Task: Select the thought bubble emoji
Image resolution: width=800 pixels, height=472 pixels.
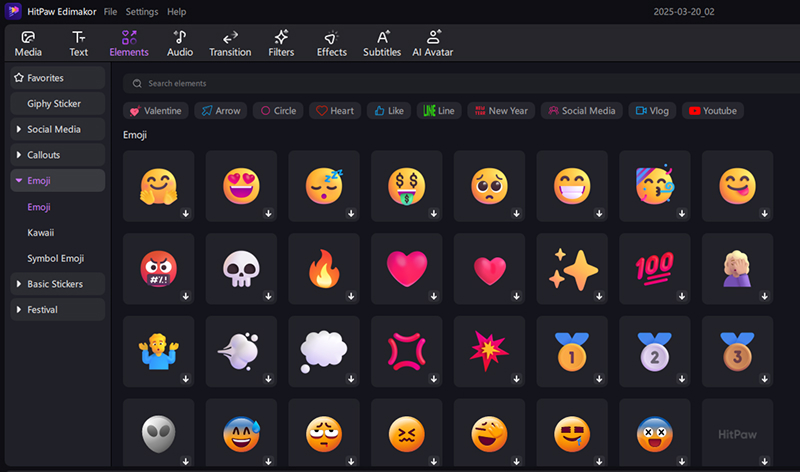Action: (324, 351)
